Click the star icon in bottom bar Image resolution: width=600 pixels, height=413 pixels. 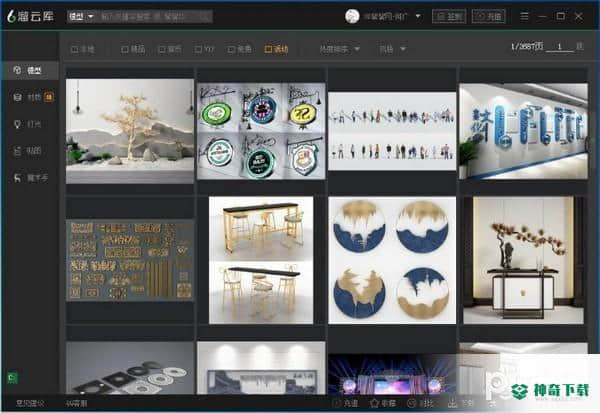coord(374,403)
